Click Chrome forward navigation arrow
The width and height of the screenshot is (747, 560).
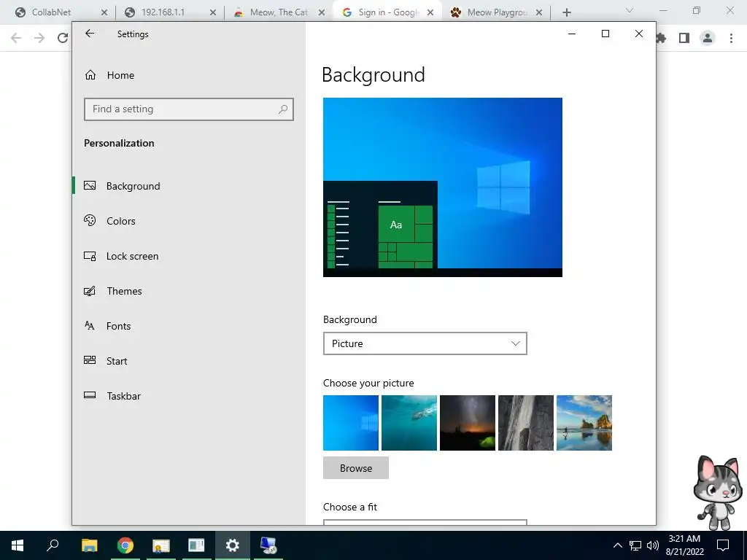click(x=39, y=38)
